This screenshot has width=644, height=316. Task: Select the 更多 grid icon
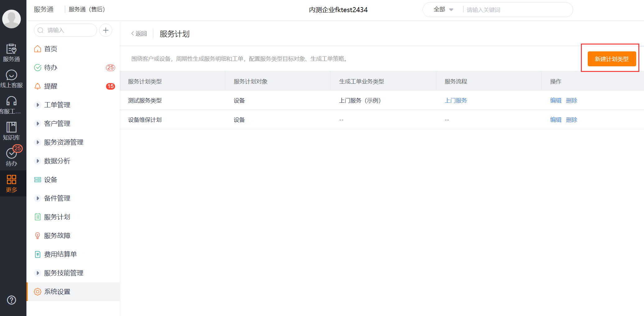coord(12,179)
